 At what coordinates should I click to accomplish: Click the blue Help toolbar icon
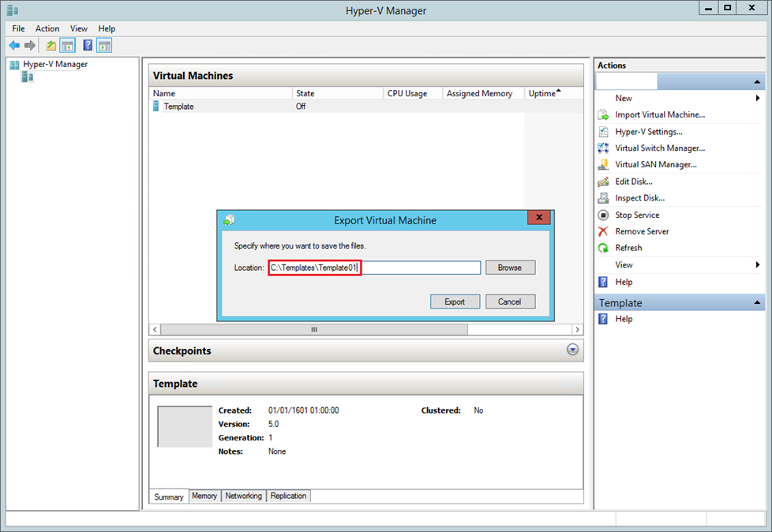88,46
